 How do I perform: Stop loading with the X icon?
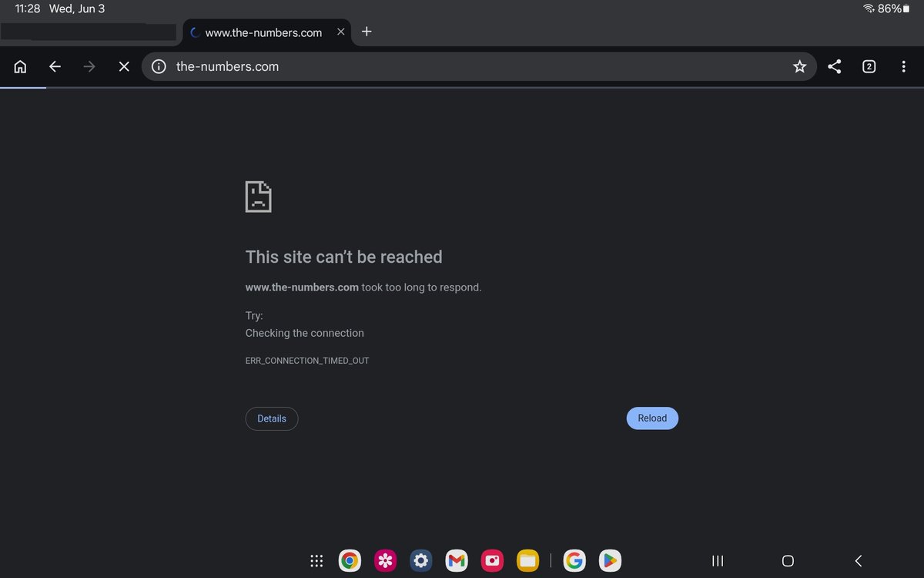(123, 66)
